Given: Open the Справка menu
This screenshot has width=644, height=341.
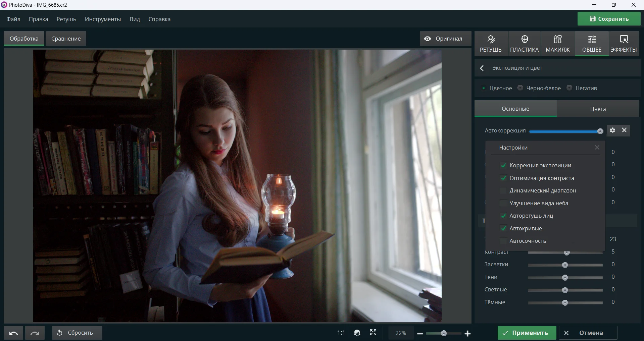Looking at the screenshot, I should [159, 19].
